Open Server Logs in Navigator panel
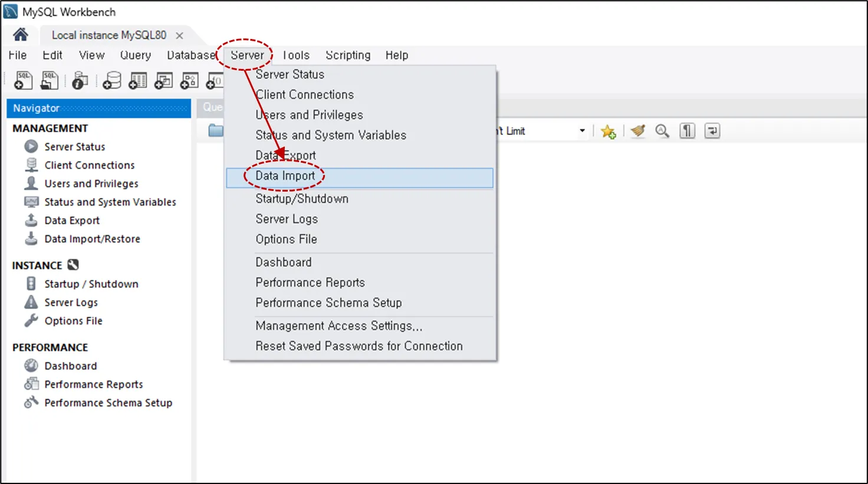The width and height of the screenshot is (868, 484). pos(71,302)
